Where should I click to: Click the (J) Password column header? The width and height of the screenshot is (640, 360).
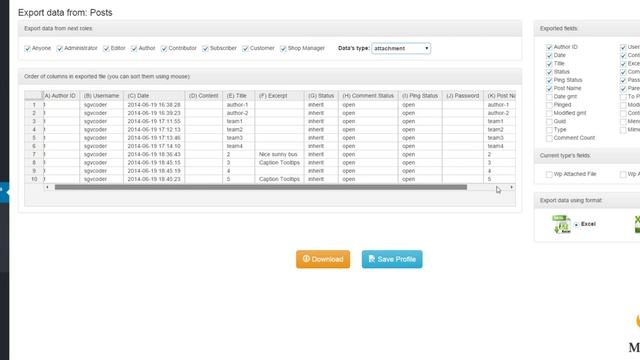[462, 96]
